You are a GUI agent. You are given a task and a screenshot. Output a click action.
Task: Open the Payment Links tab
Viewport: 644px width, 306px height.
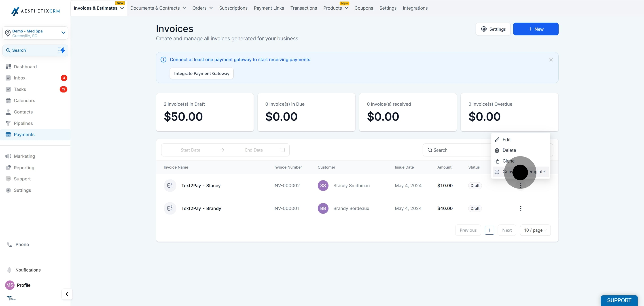[269, 8]
